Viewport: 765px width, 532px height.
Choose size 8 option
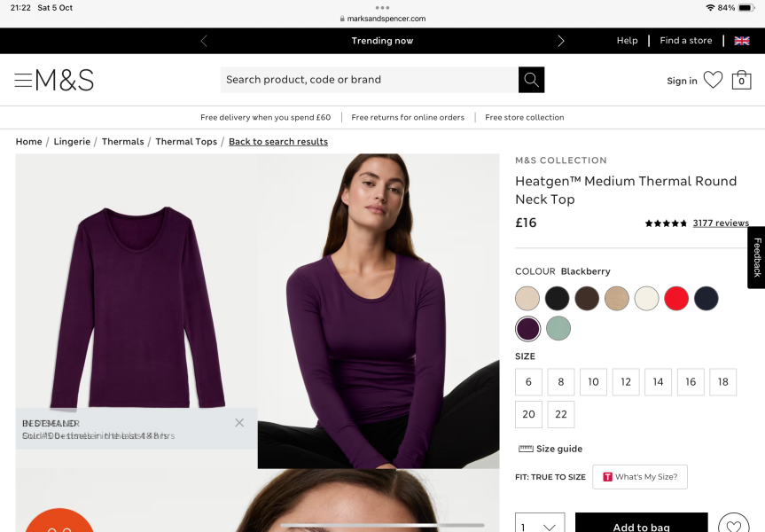click(561, 382)
